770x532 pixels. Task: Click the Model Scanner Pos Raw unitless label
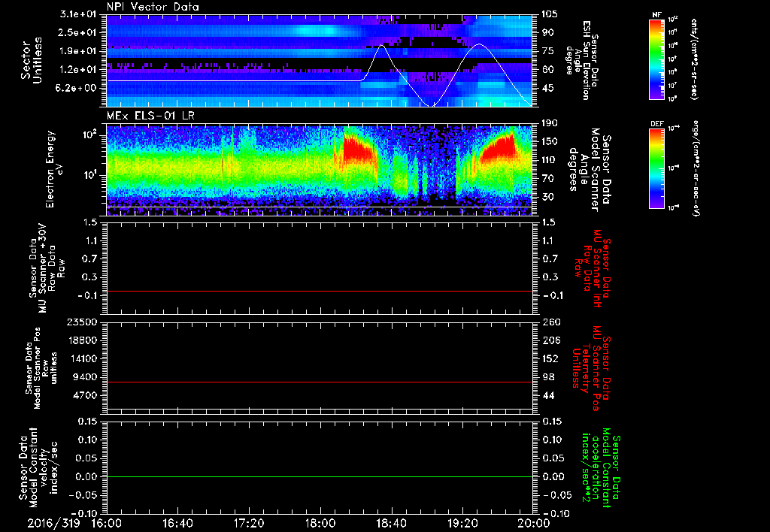(41, 368)
